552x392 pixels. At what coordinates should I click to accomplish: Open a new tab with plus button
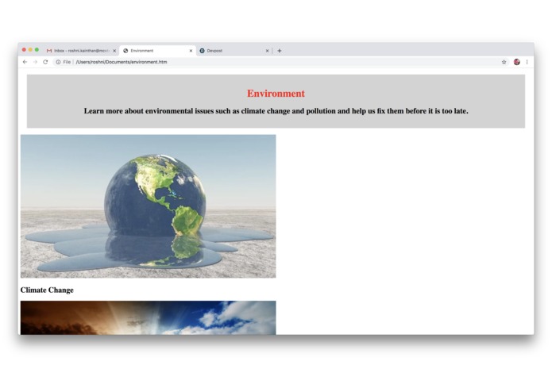pyautogui.click(x=279, y=51)
